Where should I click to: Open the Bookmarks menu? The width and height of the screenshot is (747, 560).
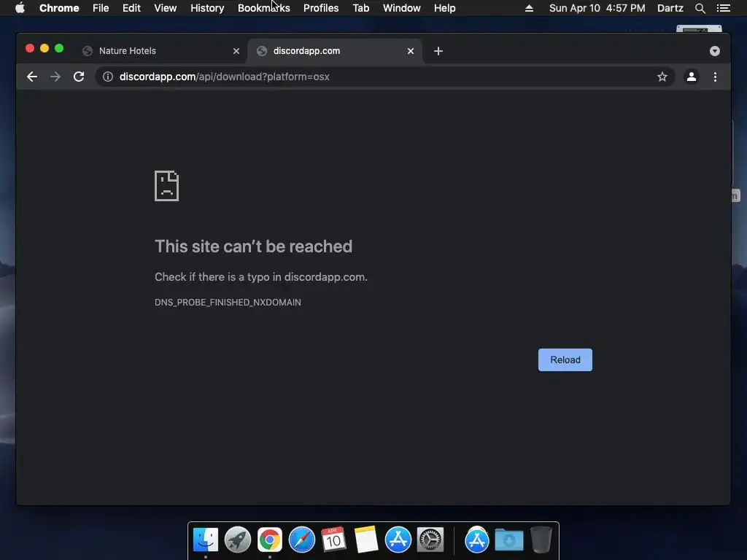264,8
